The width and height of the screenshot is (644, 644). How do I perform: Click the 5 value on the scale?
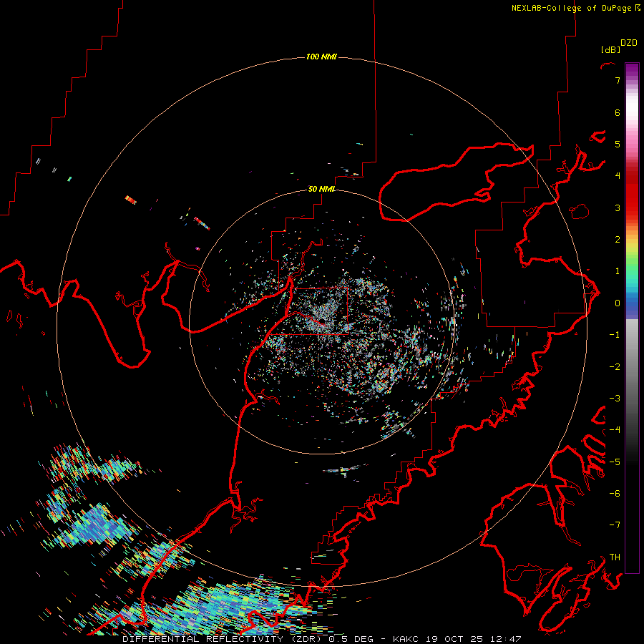pos(618,144)
